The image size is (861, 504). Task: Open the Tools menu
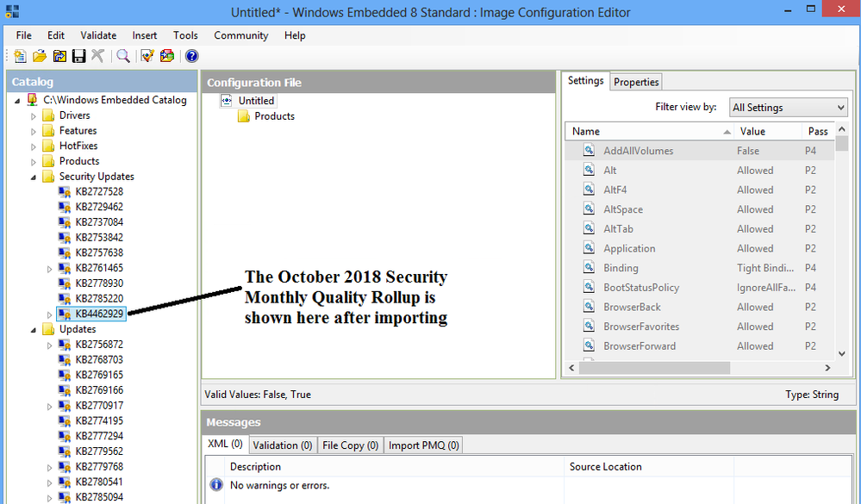[x=185, y=35]
